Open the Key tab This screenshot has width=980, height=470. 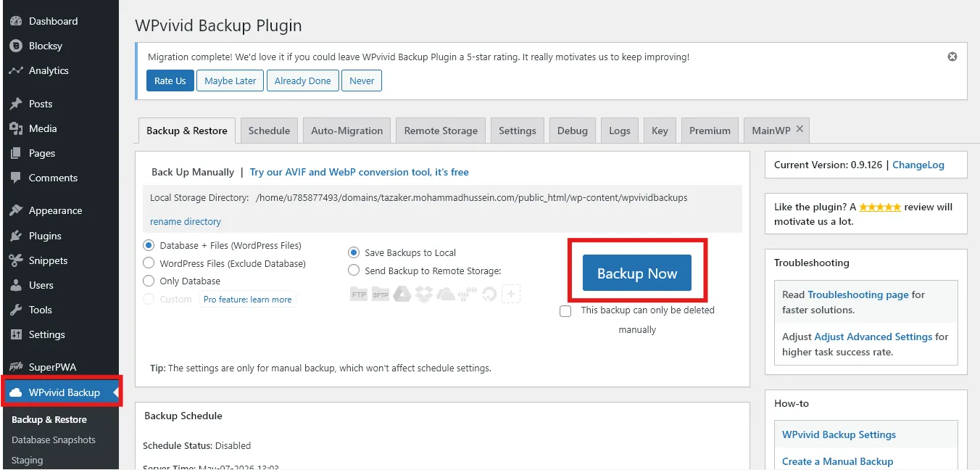pyautogui.click(x=660, y=131)
